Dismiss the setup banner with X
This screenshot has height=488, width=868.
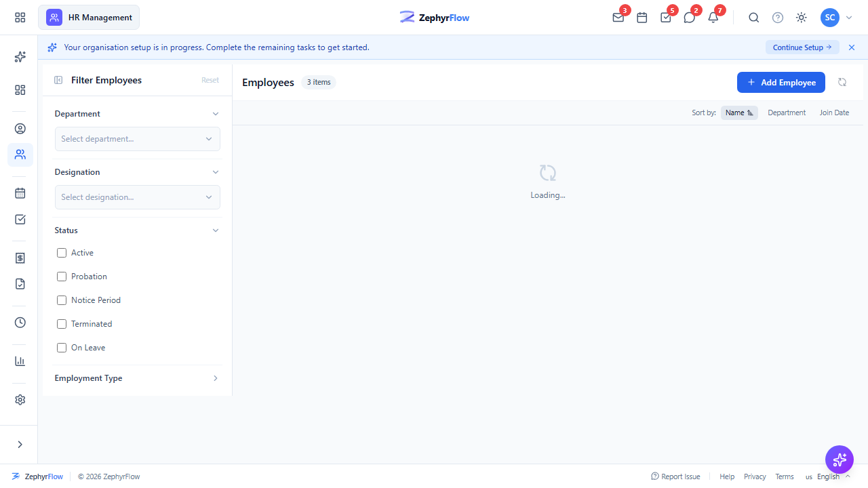coord(852,47)
